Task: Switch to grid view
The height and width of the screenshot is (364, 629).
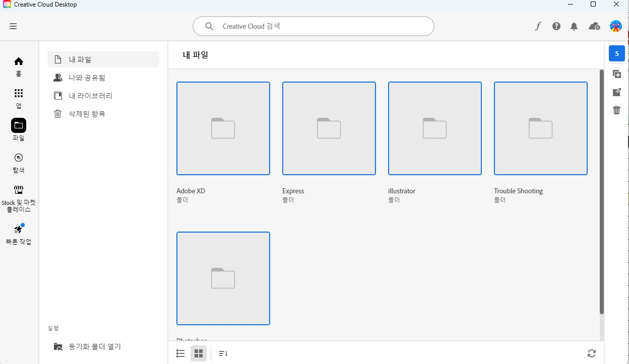Action: 199,353
